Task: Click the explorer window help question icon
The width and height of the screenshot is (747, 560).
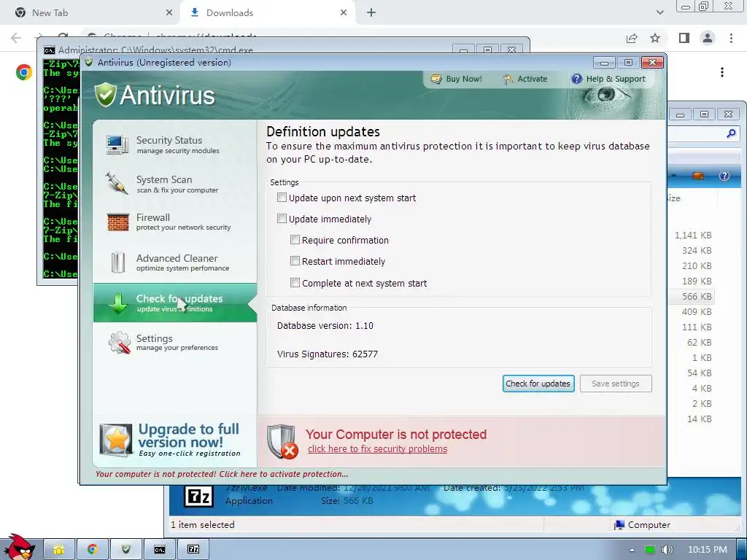Action: pos(724,176)
